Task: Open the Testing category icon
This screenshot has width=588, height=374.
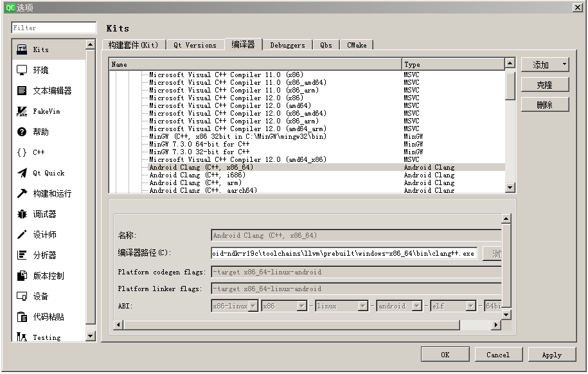Action: (x=22, y=337)
